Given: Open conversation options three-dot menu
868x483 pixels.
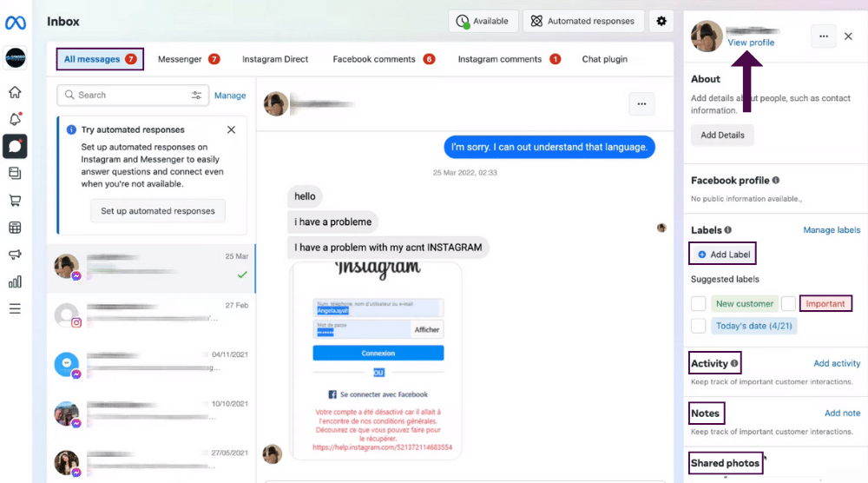Looking at the screenshot, I should [641, 103].
